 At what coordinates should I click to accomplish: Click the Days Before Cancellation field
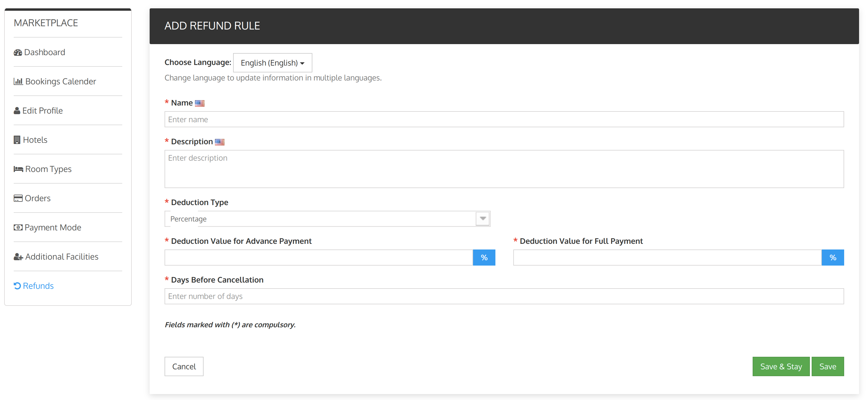(x=504, y=296)
